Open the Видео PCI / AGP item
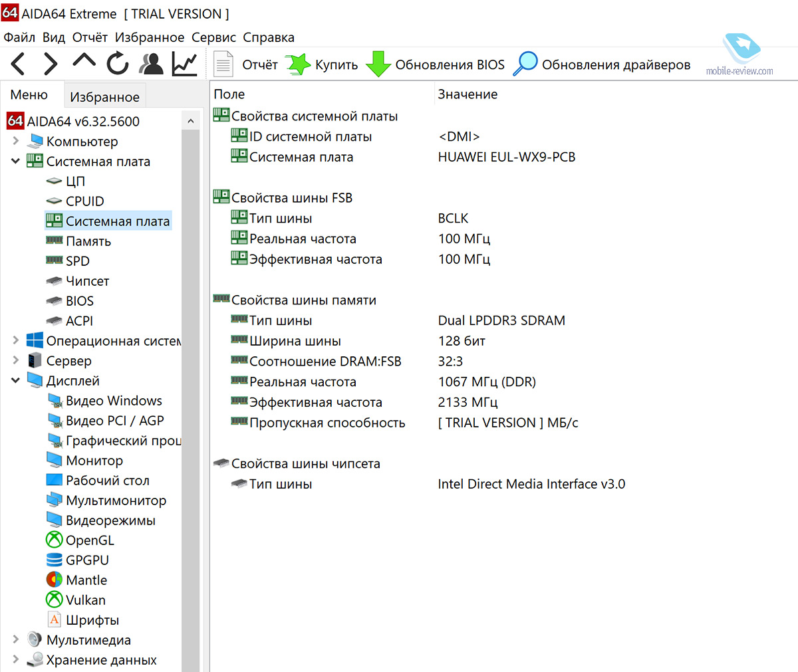798x672 pixels. click(105, 420)
